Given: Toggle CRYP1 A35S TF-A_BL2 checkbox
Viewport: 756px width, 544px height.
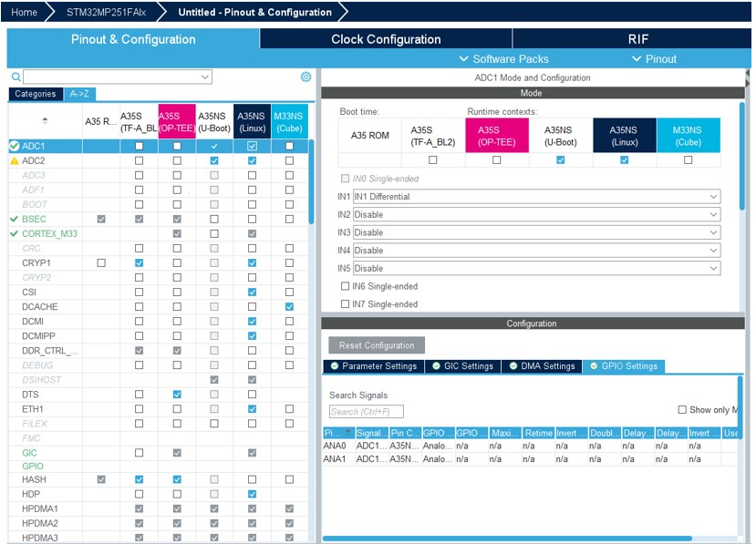Looking at the screenshot, I should (139, 263).
